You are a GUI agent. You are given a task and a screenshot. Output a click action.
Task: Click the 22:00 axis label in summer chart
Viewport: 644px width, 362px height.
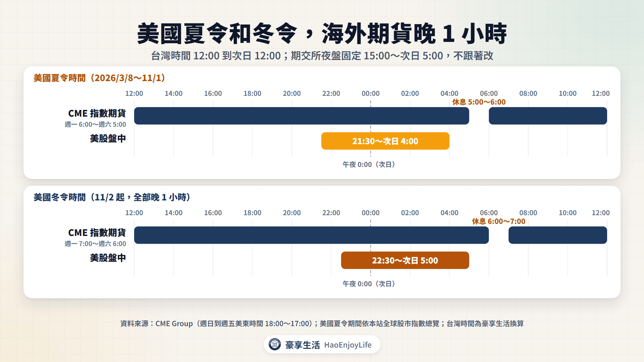(331, 94)
